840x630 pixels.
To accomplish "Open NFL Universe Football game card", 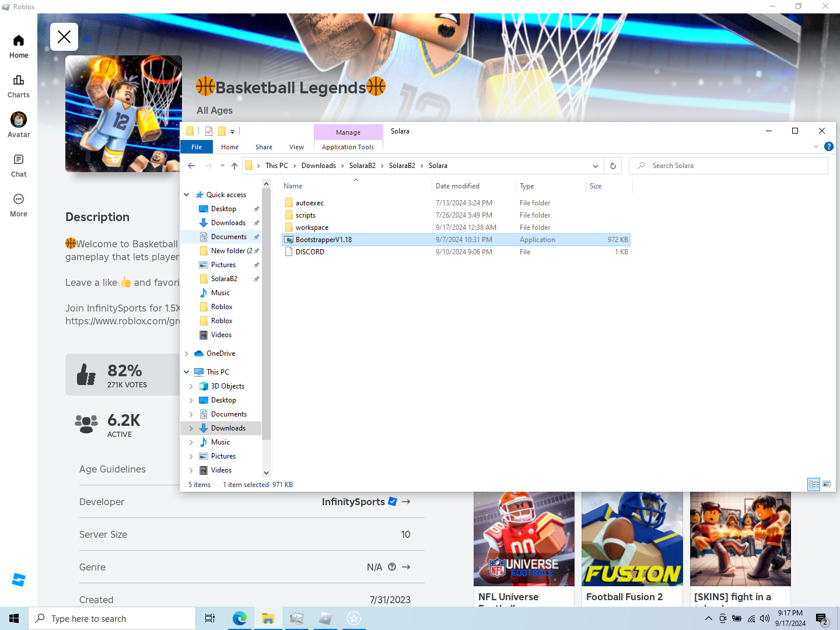I will [524, 548].
